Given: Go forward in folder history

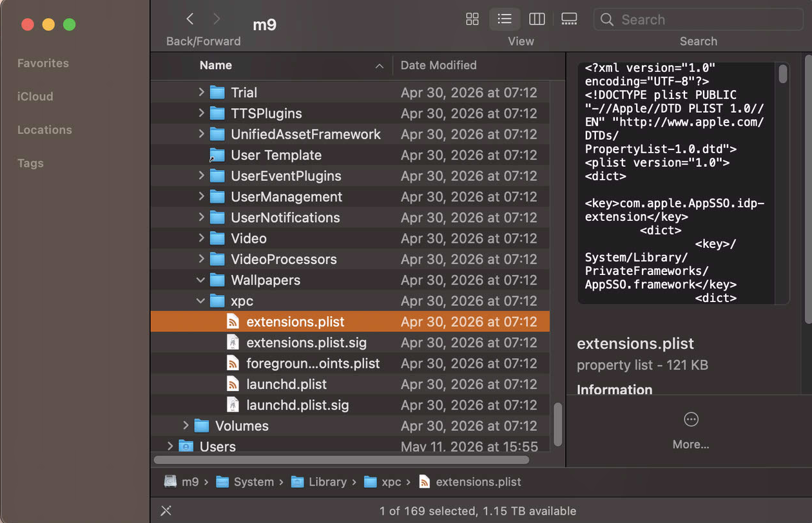Looking at the screenshot, I should [x=217, y=19].
